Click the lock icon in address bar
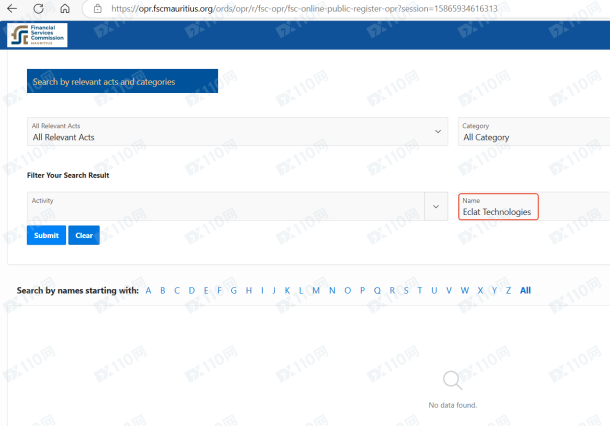The image size is (610, 426). coord(98,9)
